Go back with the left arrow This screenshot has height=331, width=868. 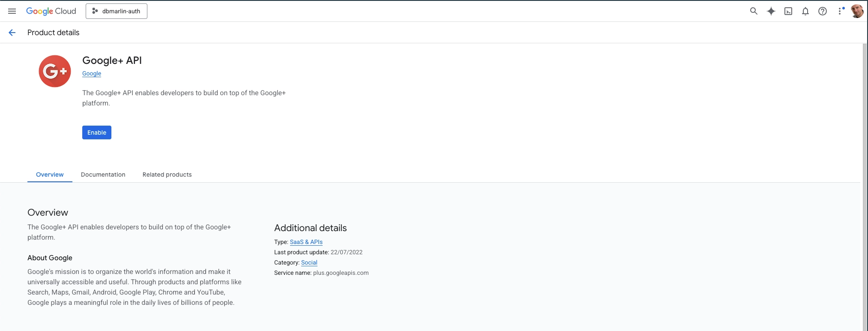(12, 33)
